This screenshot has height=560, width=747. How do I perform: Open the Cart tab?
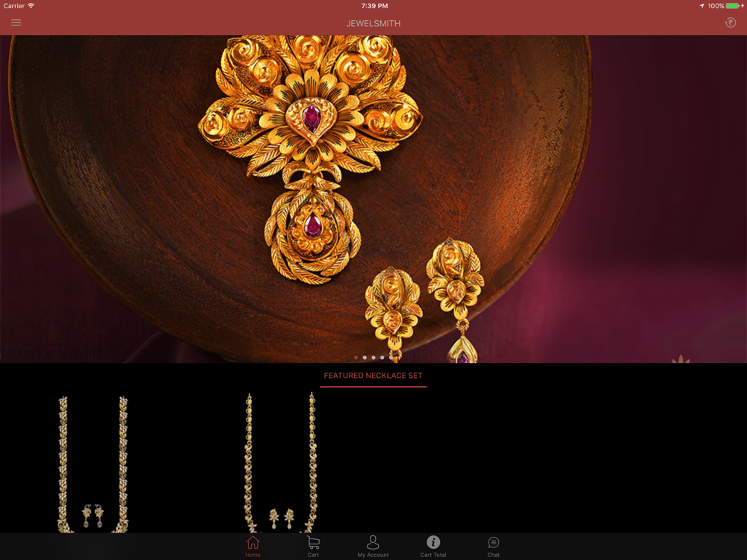313,547
